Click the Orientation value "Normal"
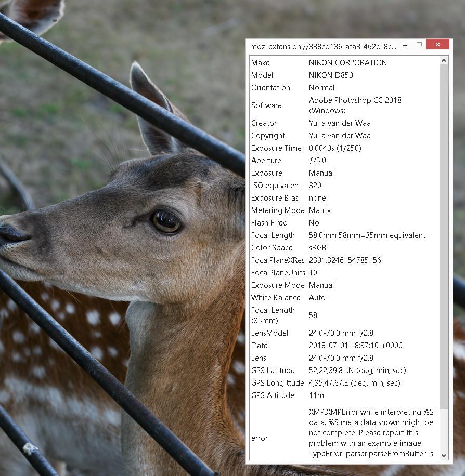 (321, 88)
